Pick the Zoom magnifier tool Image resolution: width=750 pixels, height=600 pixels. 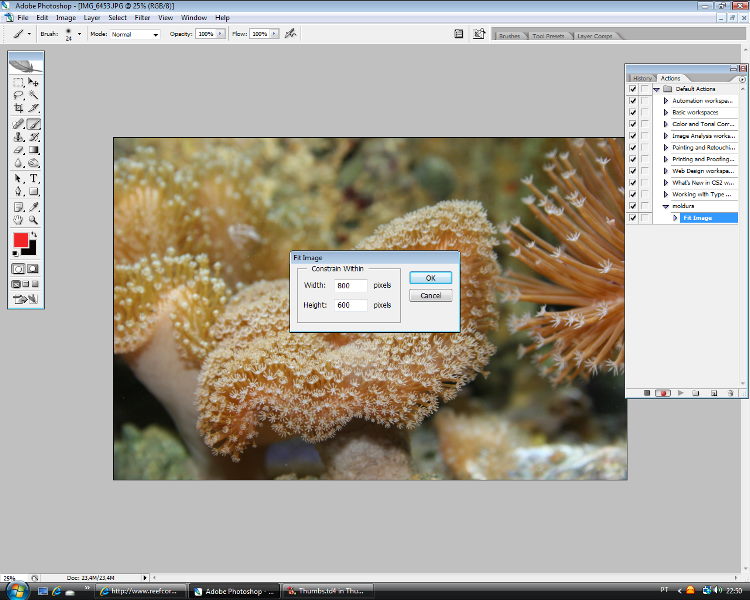click(x=33, y=219)
